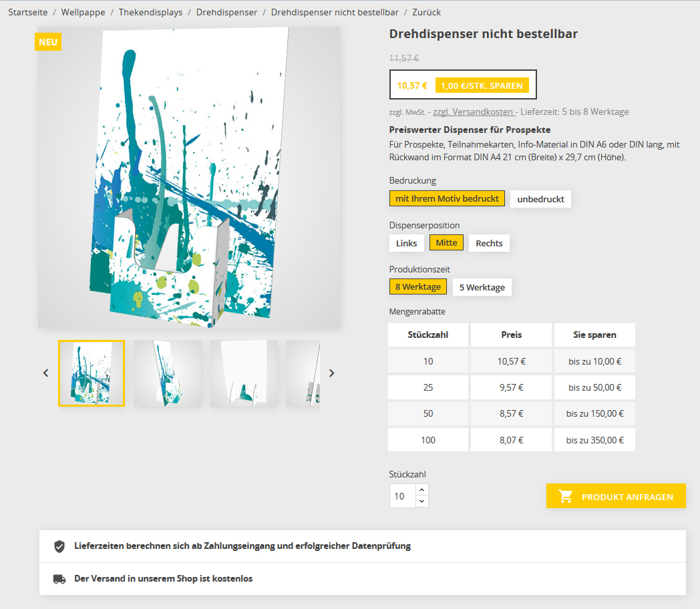Click the Lieferzeiten berechnen info row text
This screenshot has height=609, width=700.
click(x=242, y=546)
